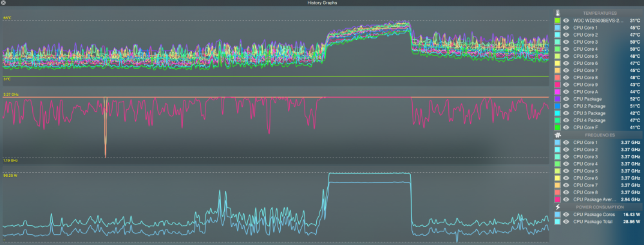
Task: Click the thermometer icon beside Temperatures header
Action: pos(557,13)
